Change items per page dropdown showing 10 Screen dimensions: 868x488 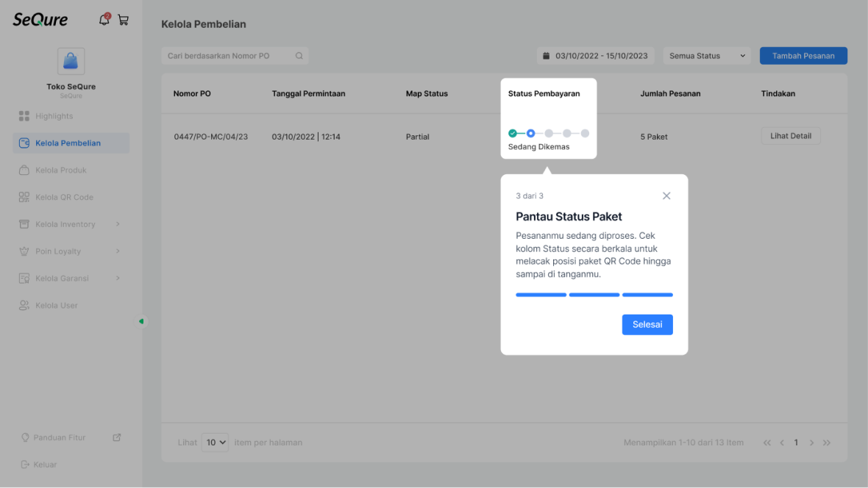pos(216,442)
